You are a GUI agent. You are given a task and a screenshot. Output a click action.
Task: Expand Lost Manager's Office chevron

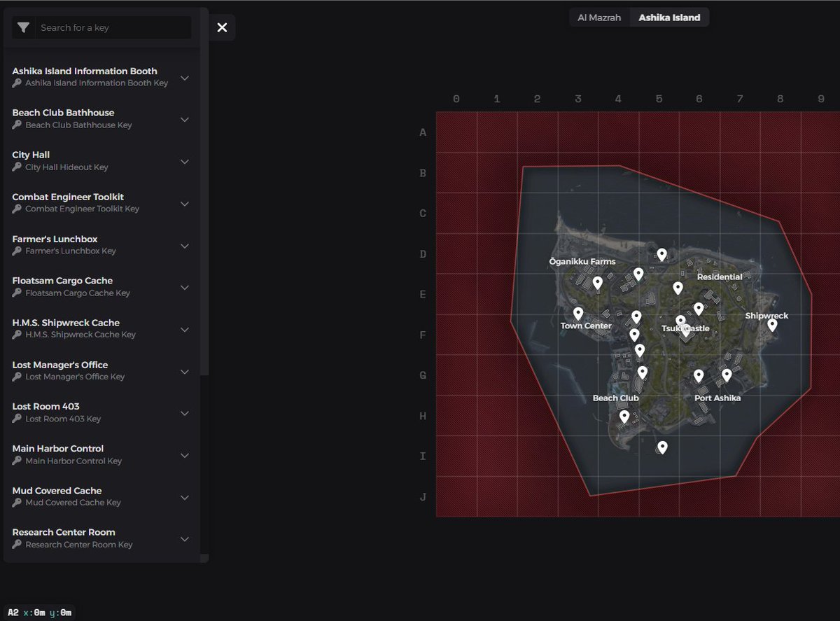[185, 371]
